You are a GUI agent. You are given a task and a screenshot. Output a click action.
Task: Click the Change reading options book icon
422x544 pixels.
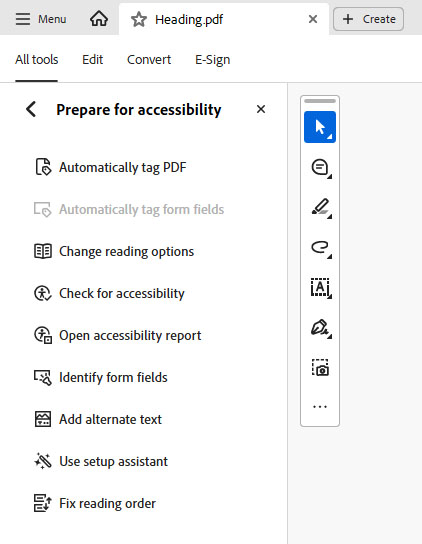click(x=43, y=251)
